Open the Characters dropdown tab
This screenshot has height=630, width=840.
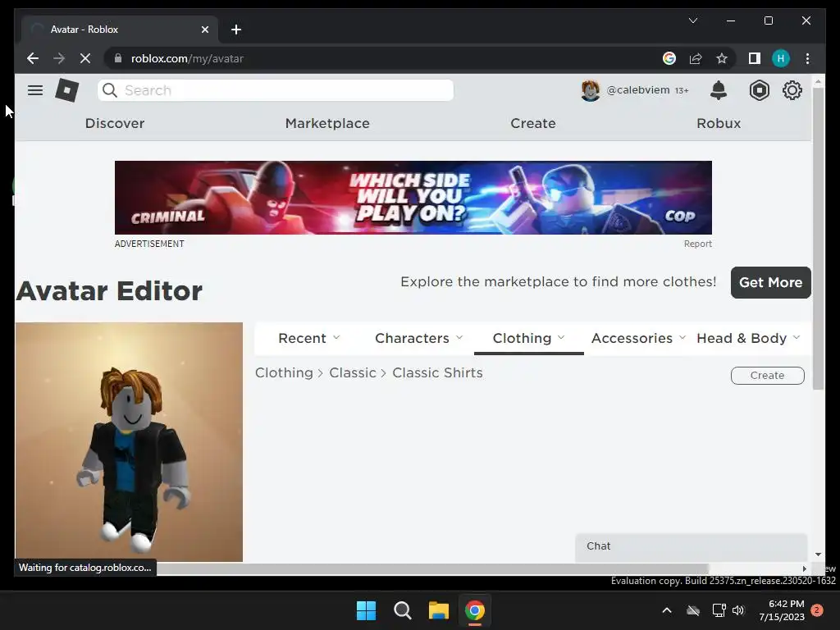click(x=419, y=339)
